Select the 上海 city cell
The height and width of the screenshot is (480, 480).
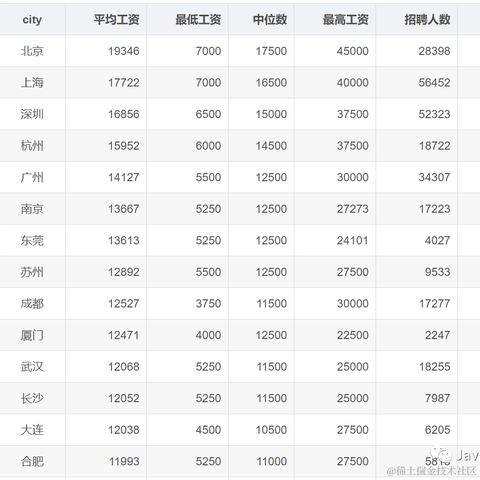point(32,83)
